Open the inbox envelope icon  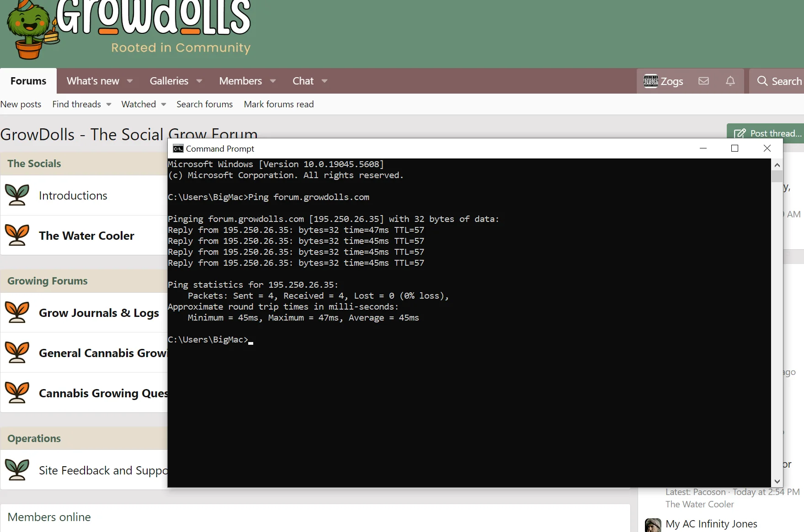tap(703, 81)
